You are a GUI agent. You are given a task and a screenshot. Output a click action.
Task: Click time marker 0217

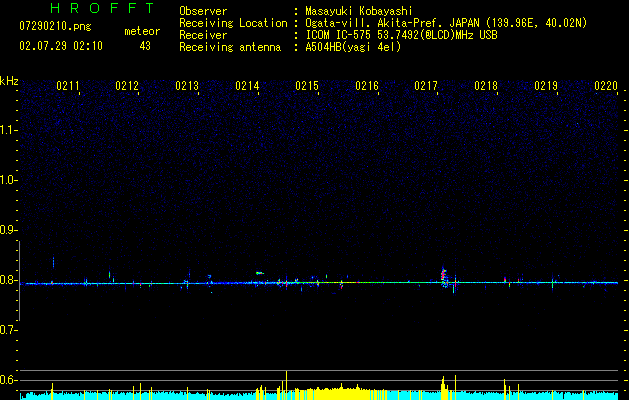click(x=426, y=86)
